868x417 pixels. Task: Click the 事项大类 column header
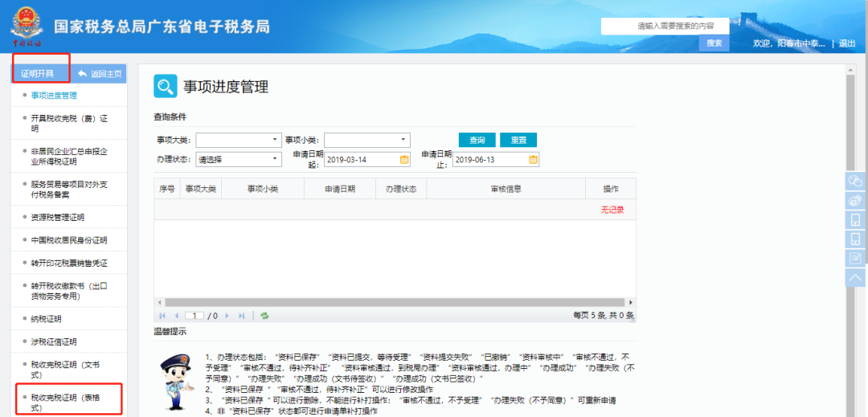coord(200,189)
